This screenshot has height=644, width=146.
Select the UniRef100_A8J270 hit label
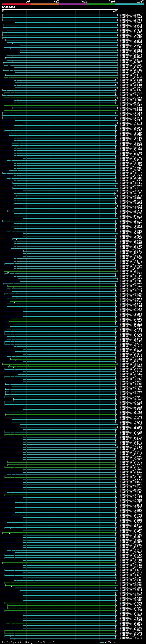point(131,60)
